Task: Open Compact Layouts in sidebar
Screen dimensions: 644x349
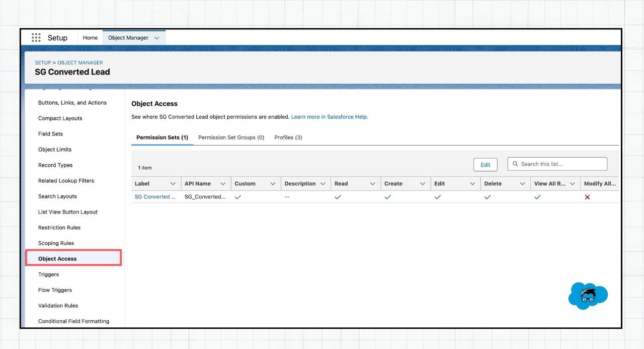Action: [60, 118]
